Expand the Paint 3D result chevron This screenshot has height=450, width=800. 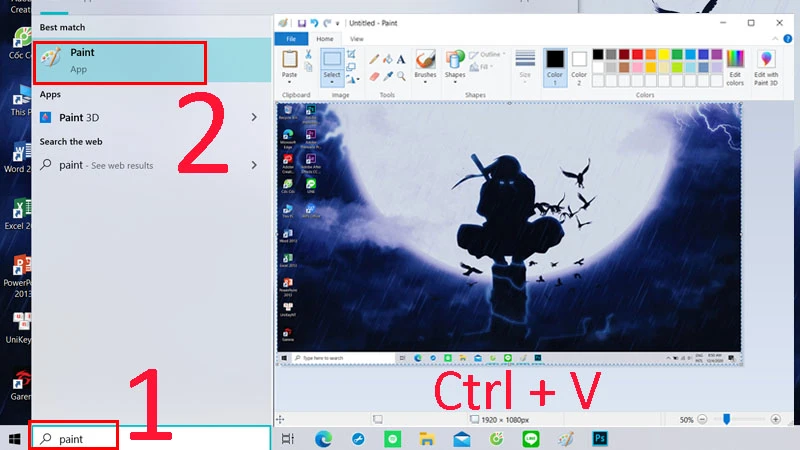(254, 117)
